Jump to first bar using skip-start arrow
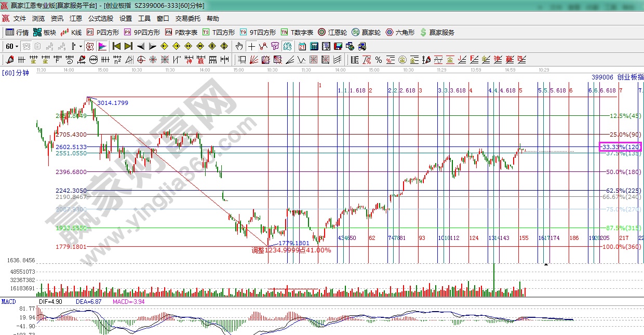Viewport: 644px width, 335px height. tap(117, 46)
